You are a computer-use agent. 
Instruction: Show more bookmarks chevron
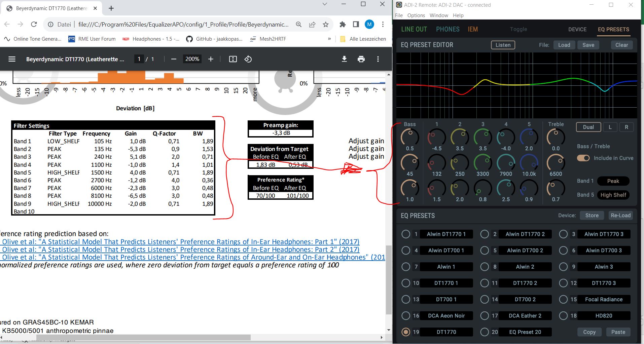point(329,39)
